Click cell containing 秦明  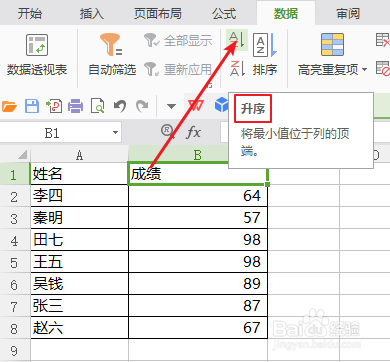(79, 218)
